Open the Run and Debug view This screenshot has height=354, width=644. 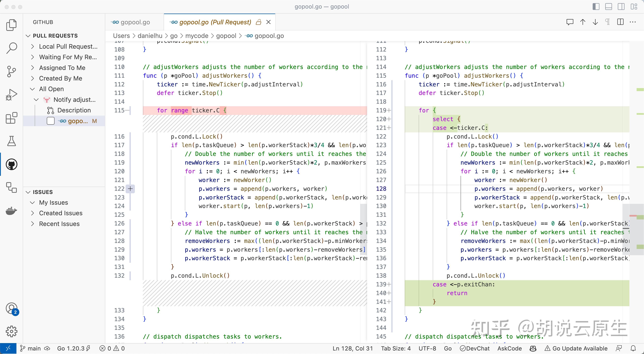point(12,95)
